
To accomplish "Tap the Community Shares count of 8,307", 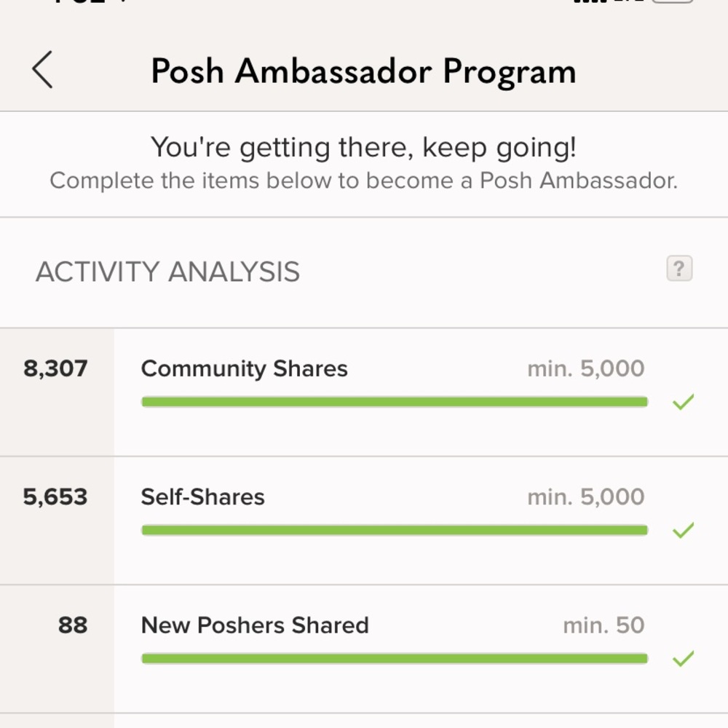I will [x=57, y=368].
